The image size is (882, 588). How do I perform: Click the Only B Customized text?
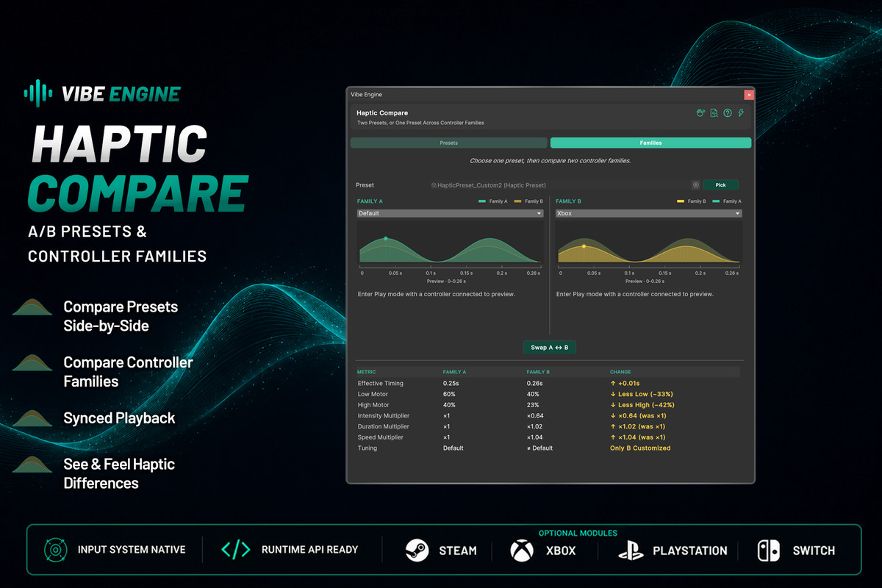(x=640, y=448)
